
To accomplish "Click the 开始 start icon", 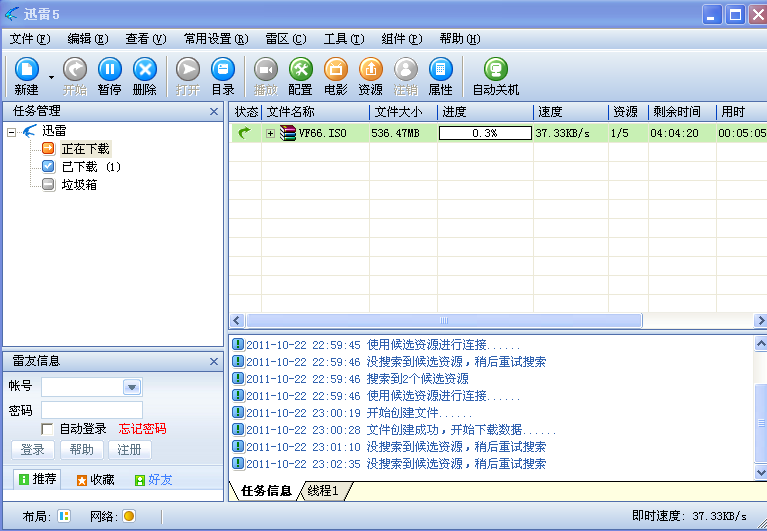I will 75,69.
